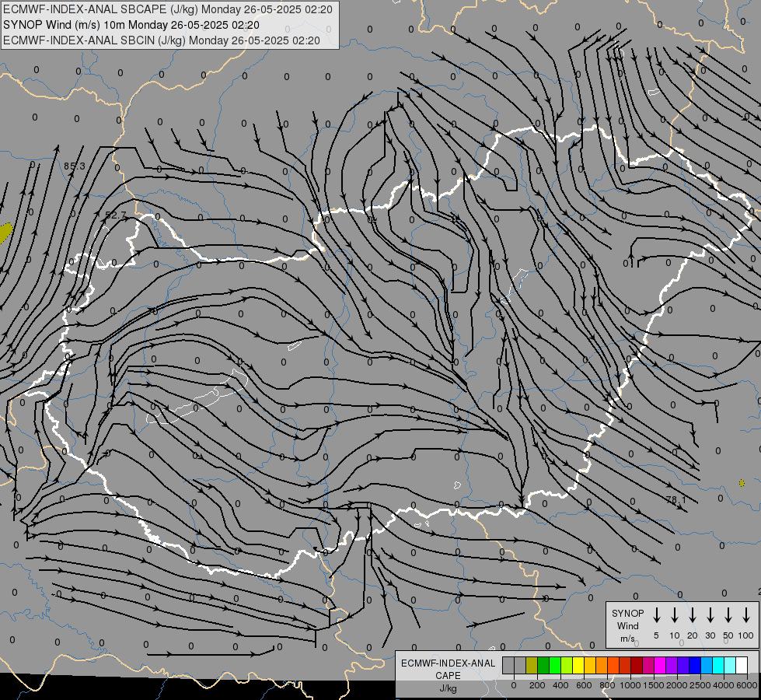Screen dimensions: 761x700
Task: Pick the dark green swatch in CAPE legend
Action: tap(543, 665)
